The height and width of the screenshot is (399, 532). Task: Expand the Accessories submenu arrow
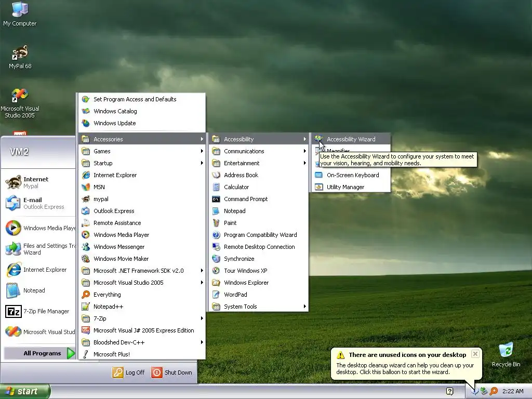[202, 139]
